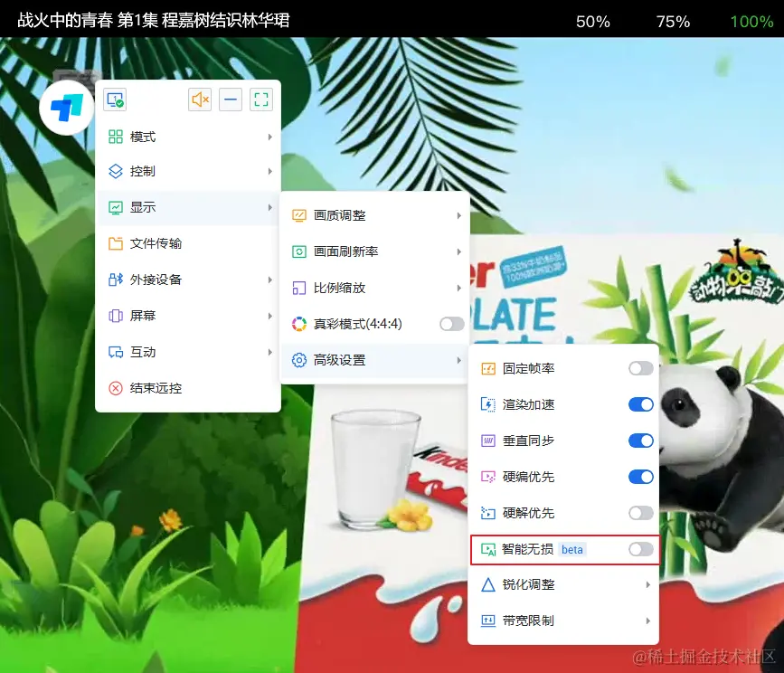Click the 画质调整 icon
Image resolution: width=784 pixels, height=673 pixels.
click(299, 215)
